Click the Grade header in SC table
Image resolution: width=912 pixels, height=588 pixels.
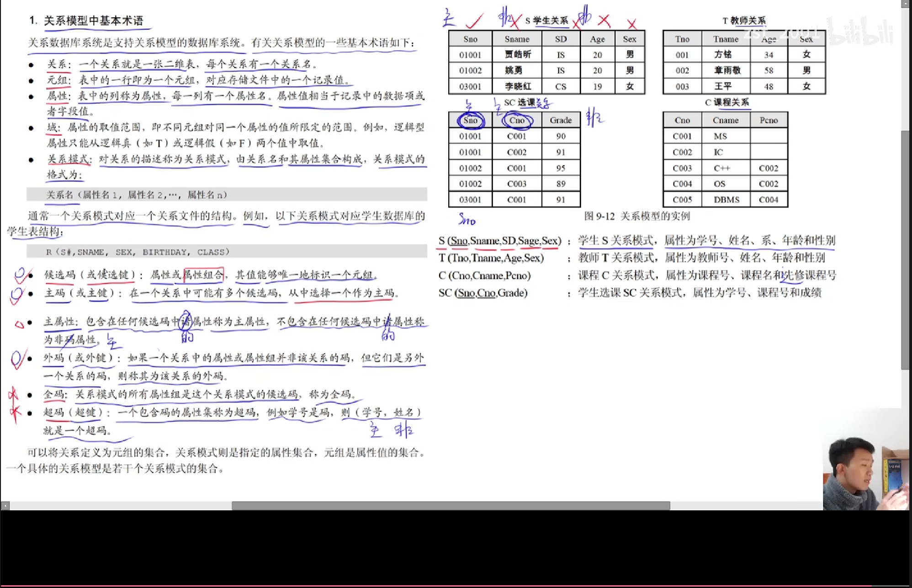click(x=561, y=120)
